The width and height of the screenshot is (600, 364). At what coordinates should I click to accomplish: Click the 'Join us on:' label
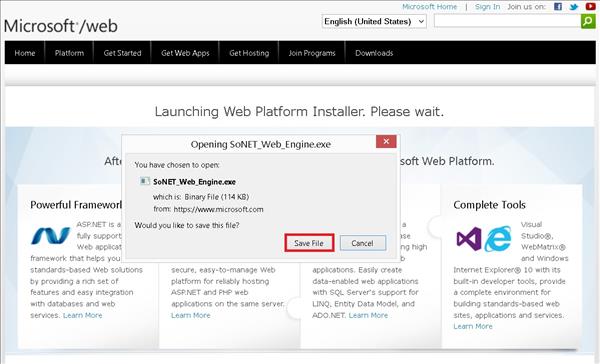527,7
